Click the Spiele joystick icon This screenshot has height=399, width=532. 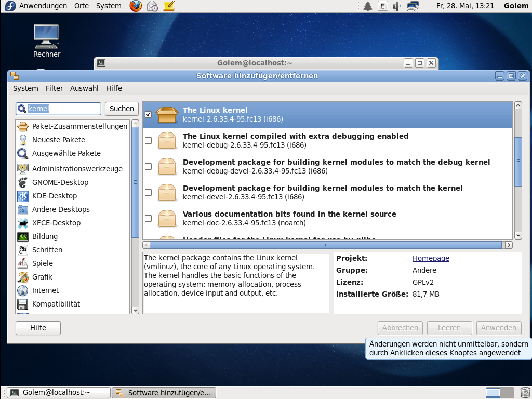point(23,263)
